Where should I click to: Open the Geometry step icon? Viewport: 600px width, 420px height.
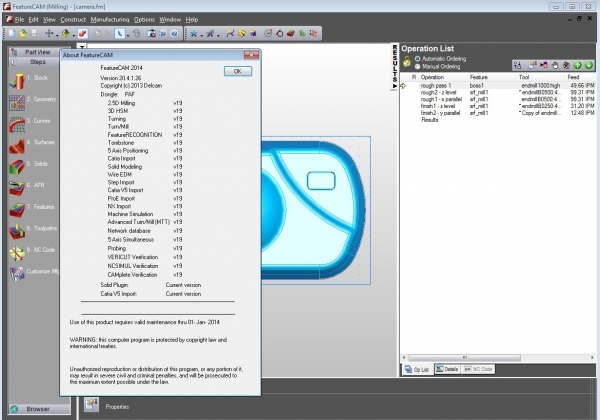(16, 103)
